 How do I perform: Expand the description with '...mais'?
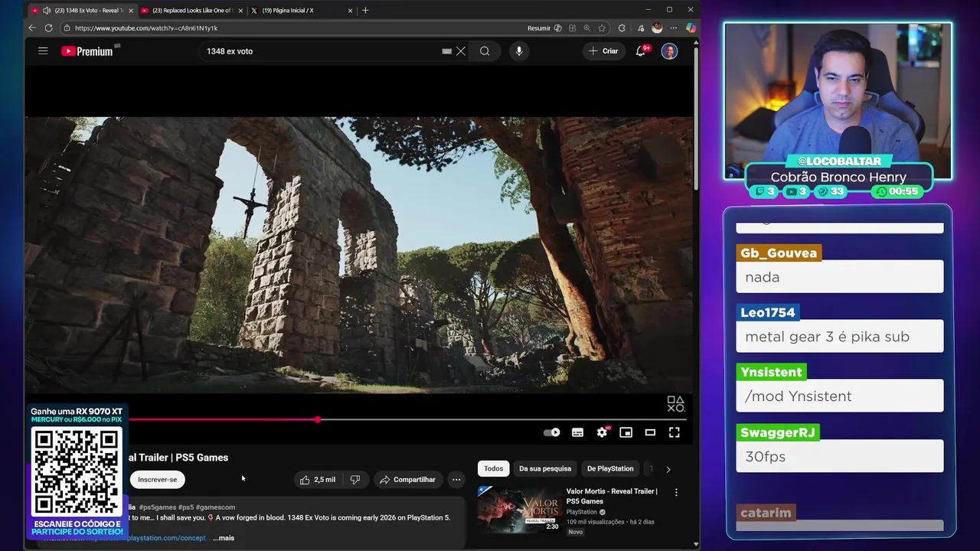[x=224, y=538]
